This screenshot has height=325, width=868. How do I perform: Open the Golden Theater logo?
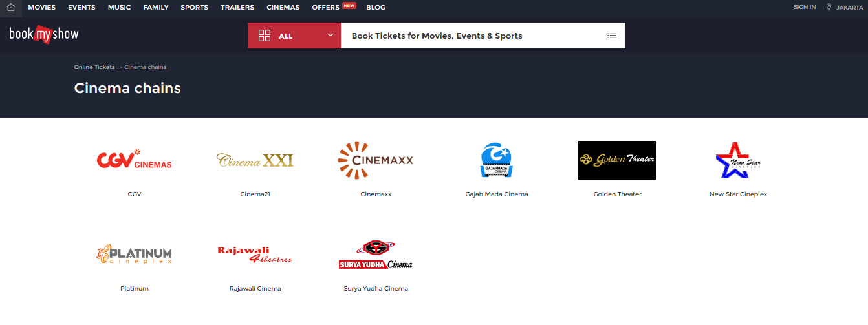(617, 160)
